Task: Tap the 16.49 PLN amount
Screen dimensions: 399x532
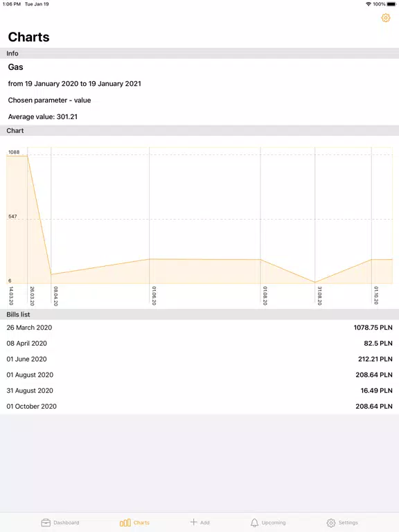Action: pyautogui.click(x=376, y=391)
